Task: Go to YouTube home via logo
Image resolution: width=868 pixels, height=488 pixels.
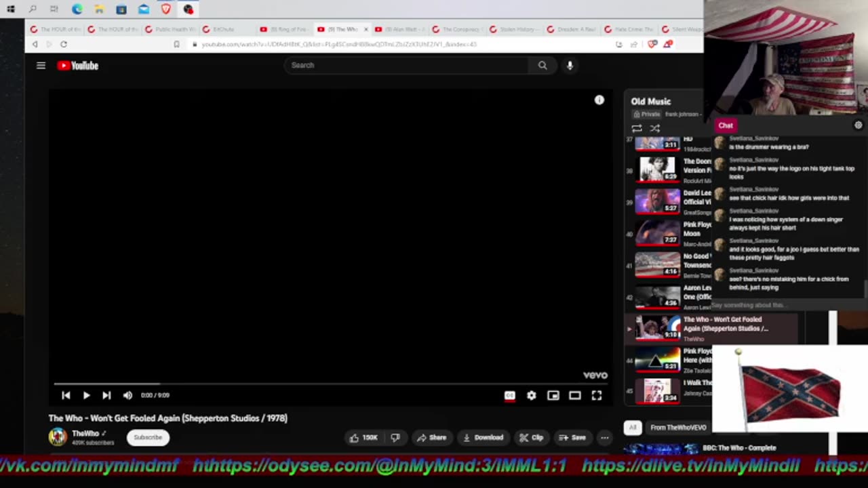Action: [x=78, y=66]
